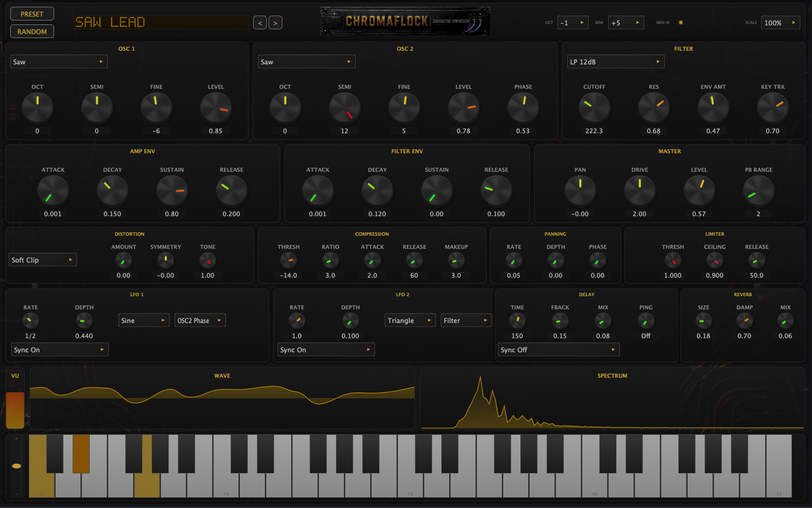Viewport: 812px width, 508px height.
Task: Click the delay TIME knob
Action: pos(517,321)
